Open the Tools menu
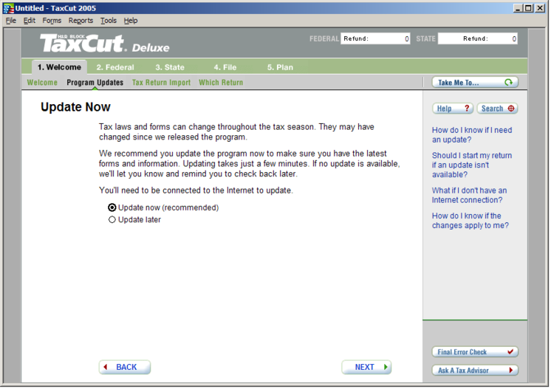The height and width of the screenshot is (392, 554). coord(109,21)
